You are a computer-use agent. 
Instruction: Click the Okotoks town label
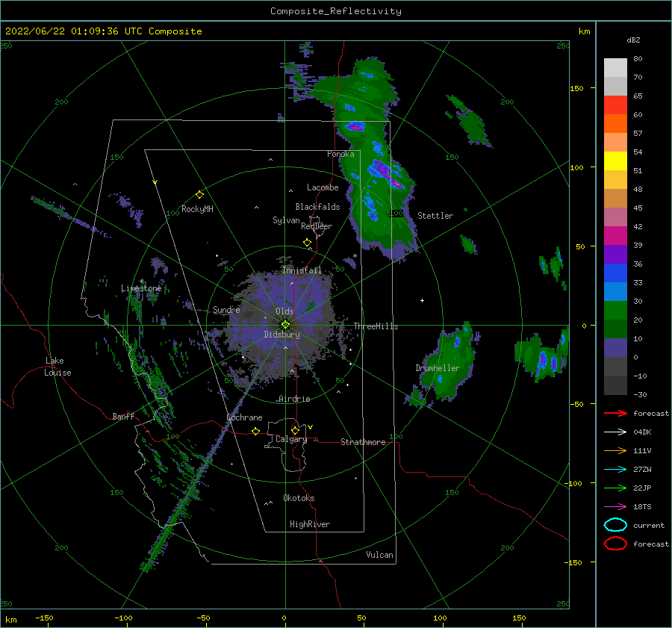[x=299, y=498]
